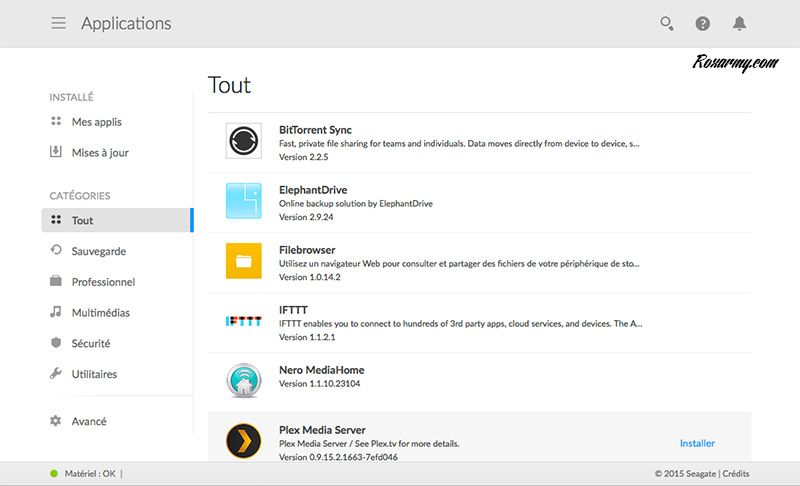Click the BitTorrent Sync app icon
The height and width of the screenshot is (486, 800).
coord(243,141)
